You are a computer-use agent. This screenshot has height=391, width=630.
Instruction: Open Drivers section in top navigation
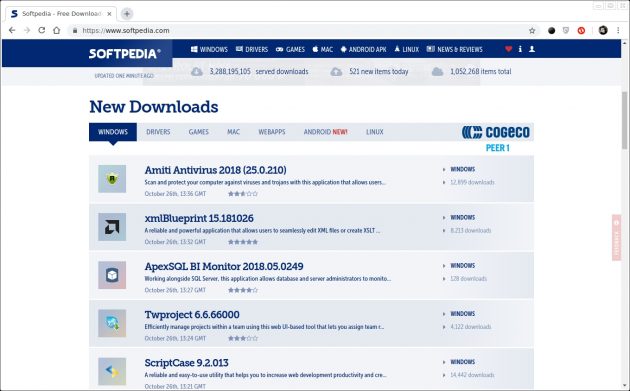252,49
